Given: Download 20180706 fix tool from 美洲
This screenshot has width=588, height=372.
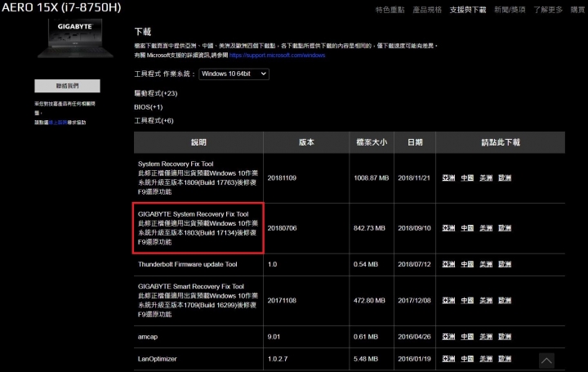Looking at the screenshot, I should 486,228.
